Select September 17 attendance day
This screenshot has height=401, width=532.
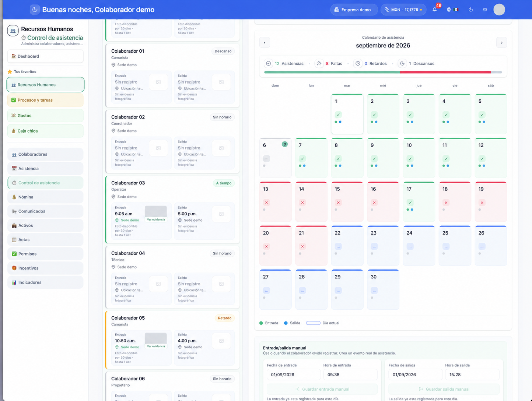coord(419,201)
